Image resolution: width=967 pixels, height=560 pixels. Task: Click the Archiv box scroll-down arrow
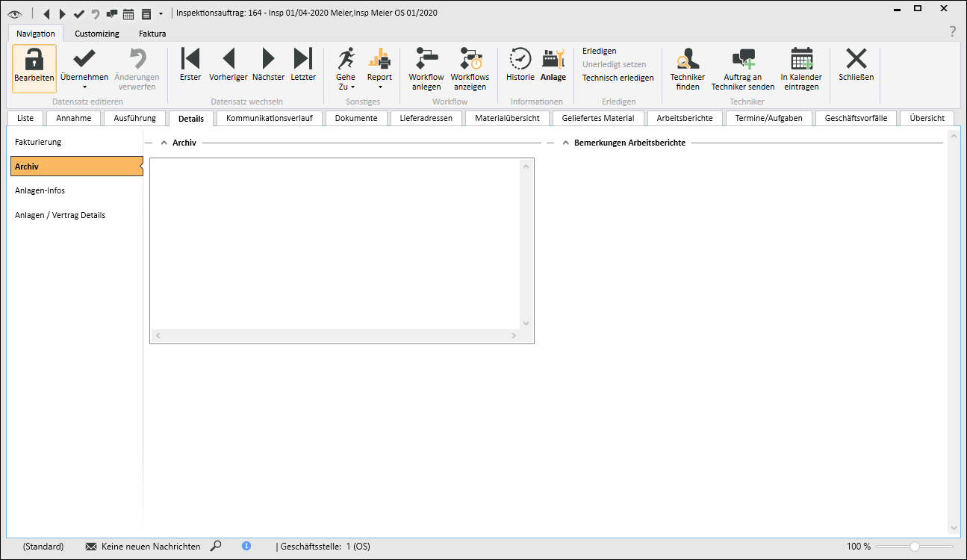tap(526, 323)
